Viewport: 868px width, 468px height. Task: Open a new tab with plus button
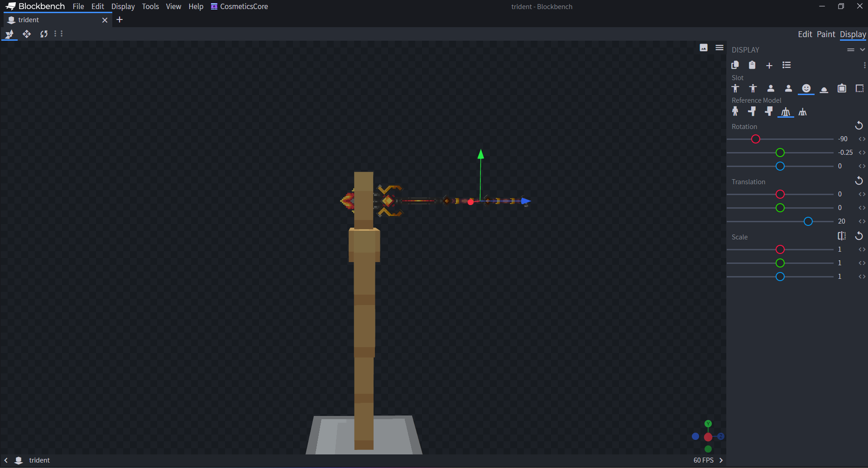[120, 19]
